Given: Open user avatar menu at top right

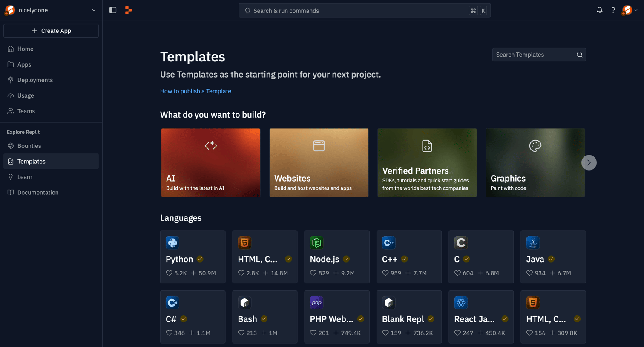Looking at the screenshot, I should [629, 10].
